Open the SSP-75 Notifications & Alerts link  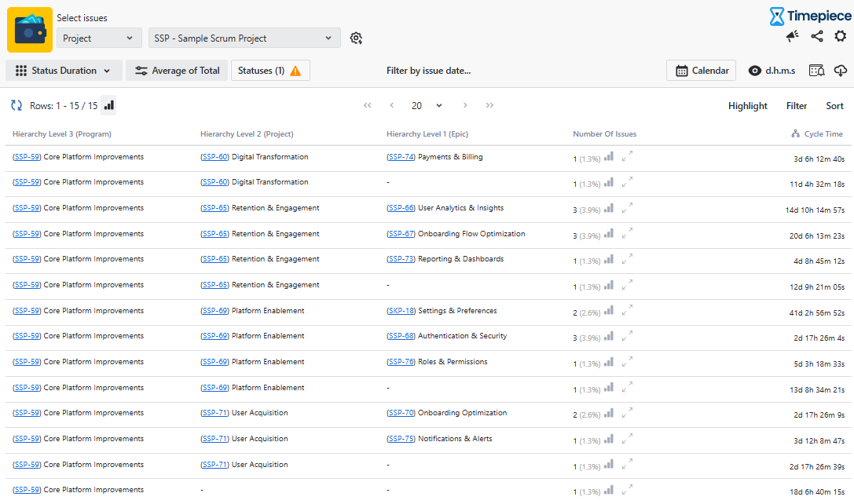click(401, 439)
